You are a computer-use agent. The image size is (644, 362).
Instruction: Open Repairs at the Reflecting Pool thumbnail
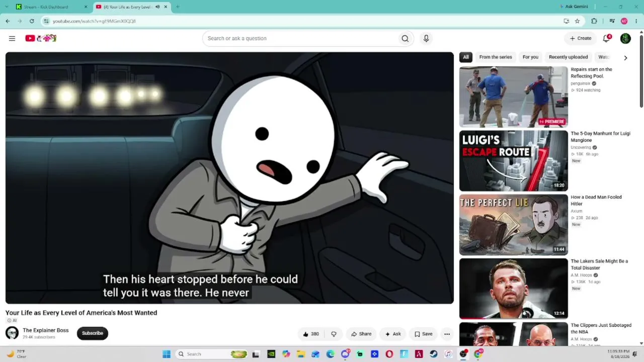(513, 97)
